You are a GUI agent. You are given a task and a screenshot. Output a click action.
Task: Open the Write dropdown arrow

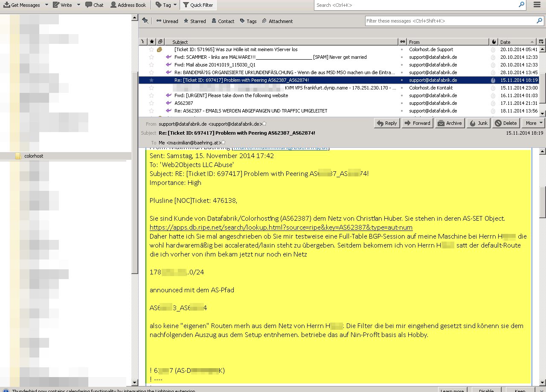click(78, 5)
